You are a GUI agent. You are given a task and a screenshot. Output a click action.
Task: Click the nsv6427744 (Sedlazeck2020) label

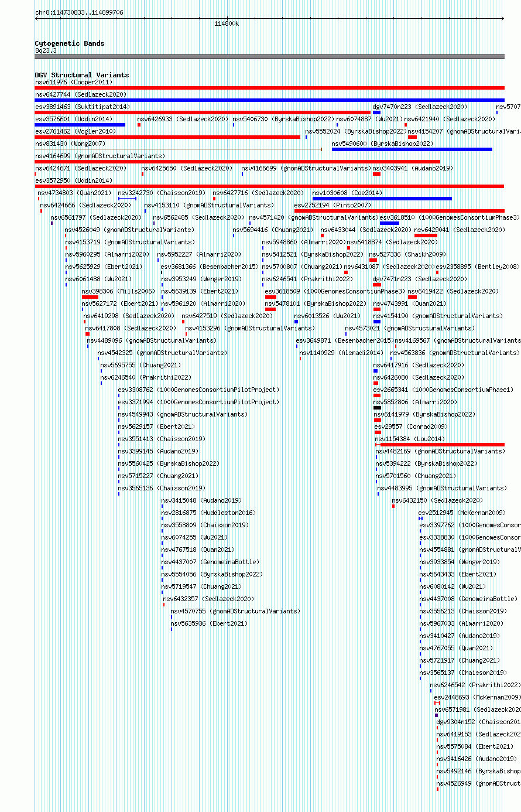(81, 94)
